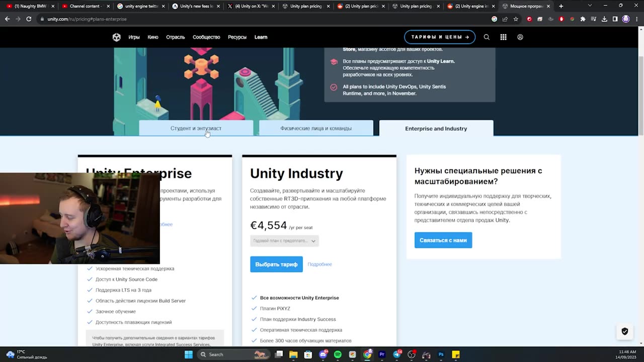Click Выбрать тариф for Unity Industry
The height and width of the screenshot is (362, 644).
point(276,264)
